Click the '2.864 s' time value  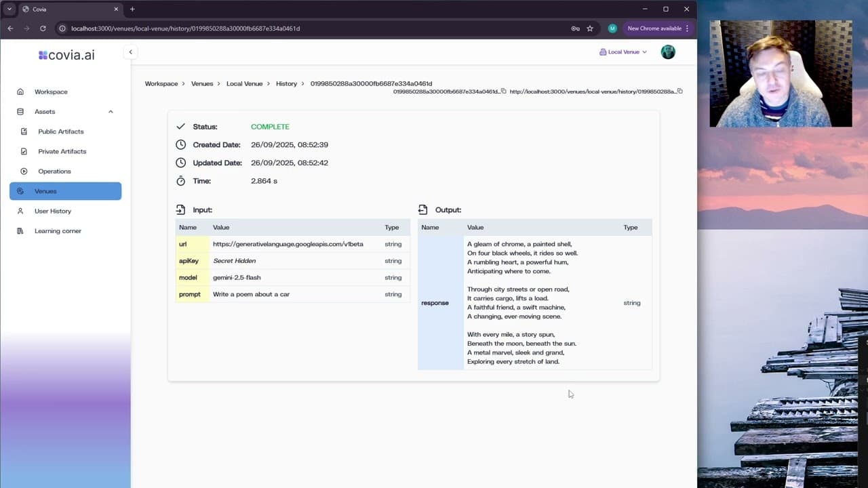264,181
